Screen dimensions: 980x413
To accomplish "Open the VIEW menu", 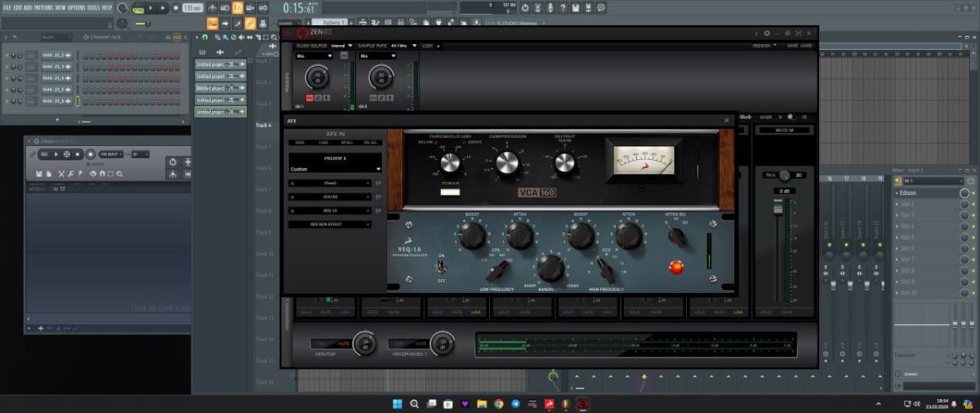I will pyautogui.click(x=60, y=7).
